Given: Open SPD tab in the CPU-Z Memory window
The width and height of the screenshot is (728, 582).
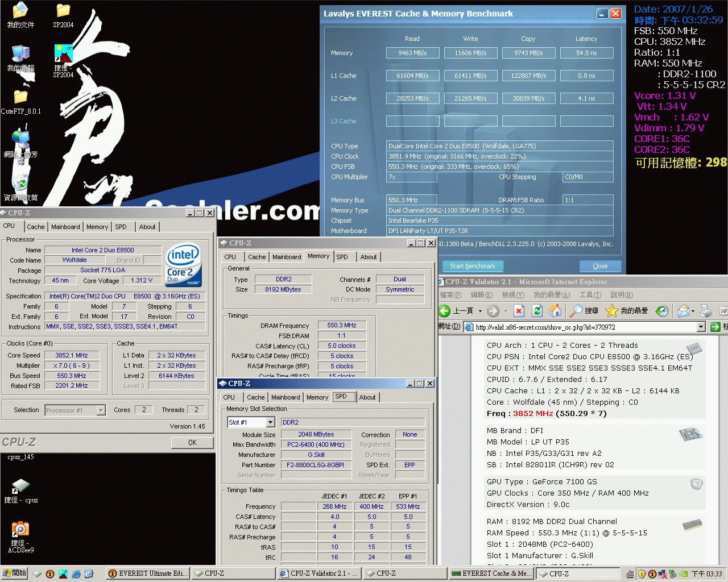Looking at the screenshot, I should (x=342, y=257).
